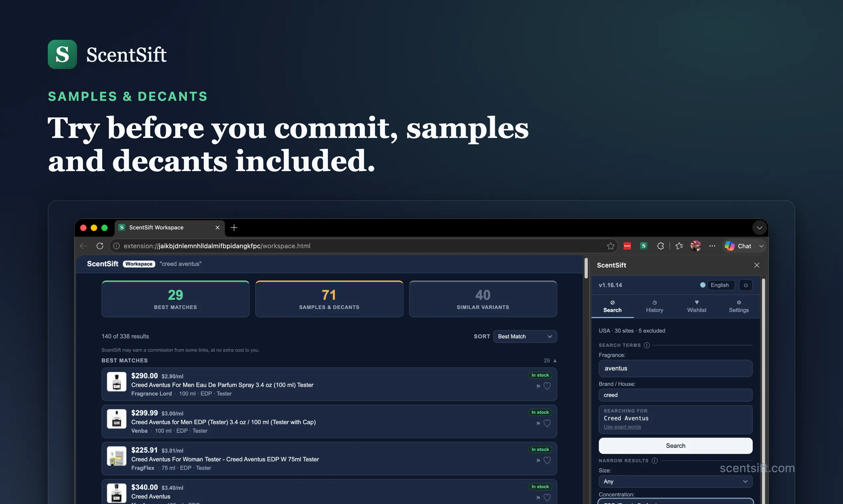Click the workspace vertical scrollbar
The height and width of the screenshot is (504, 843).
point(586,268)
